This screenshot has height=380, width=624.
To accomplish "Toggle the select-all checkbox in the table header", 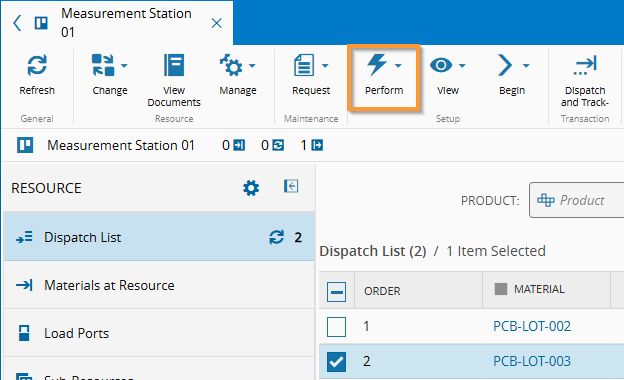I will (x=336, y=292).
